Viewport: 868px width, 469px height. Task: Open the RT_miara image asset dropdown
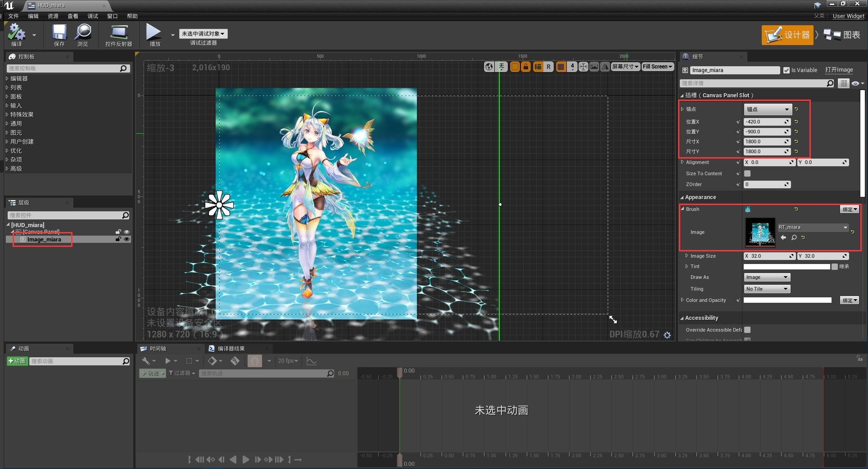(x=813, y=228)
